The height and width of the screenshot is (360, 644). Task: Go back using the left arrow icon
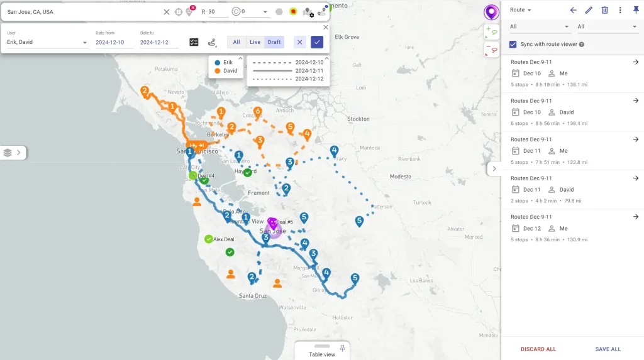573,10
